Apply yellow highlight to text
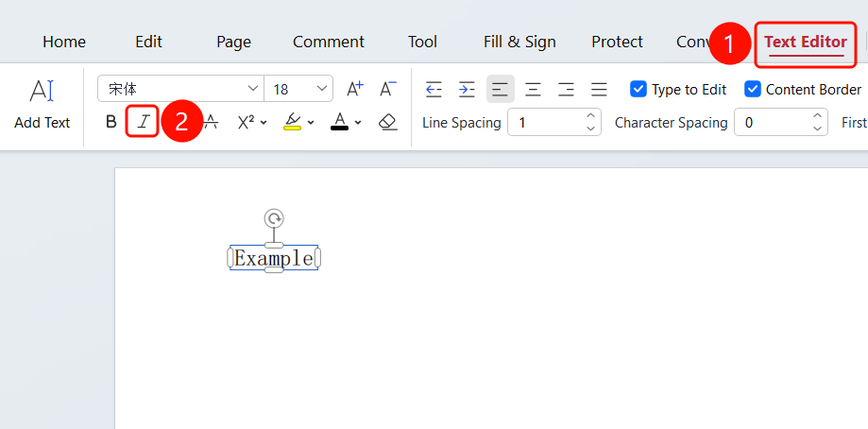The image size is (868, 429). coord(292,121)
